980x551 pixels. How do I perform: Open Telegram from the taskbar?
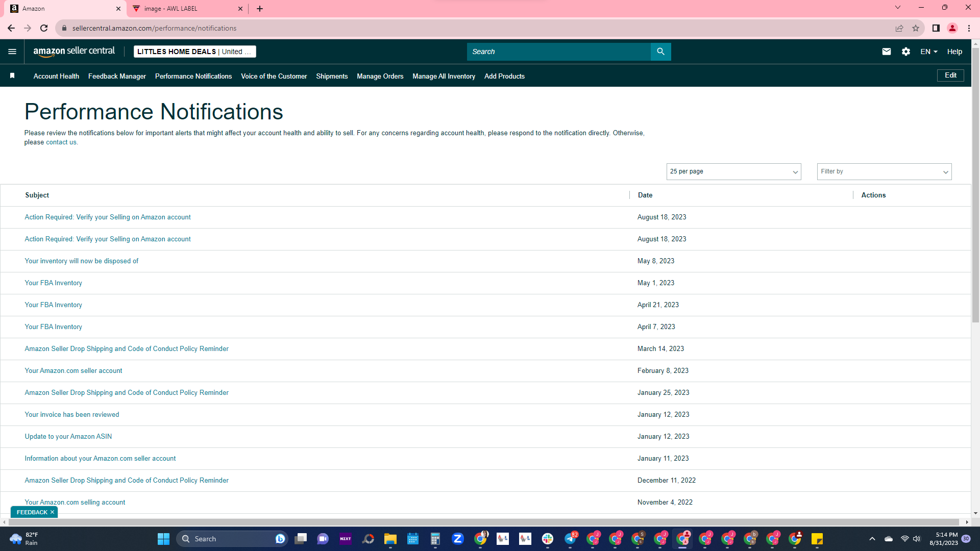(x=570, y=539)
